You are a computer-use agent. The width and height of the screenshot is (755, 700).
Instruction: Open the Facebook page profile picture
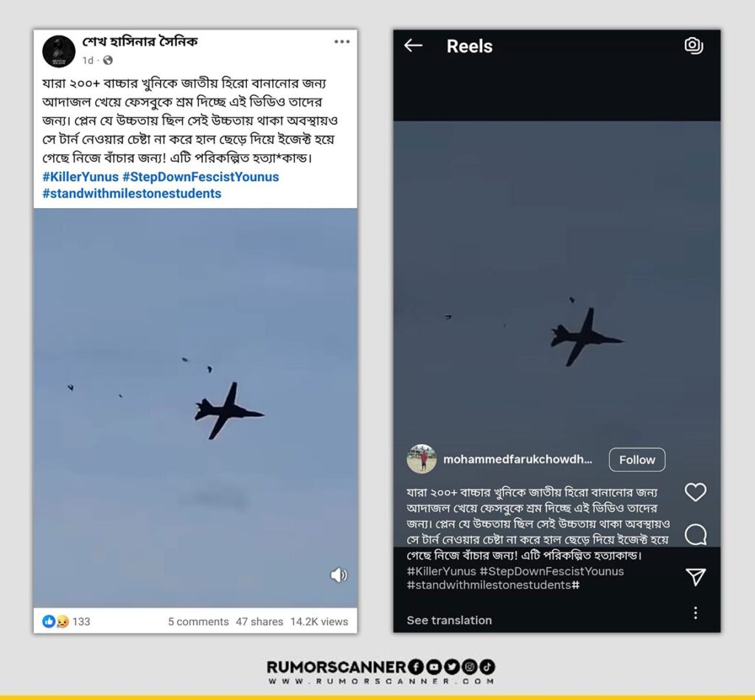point(59,51)
